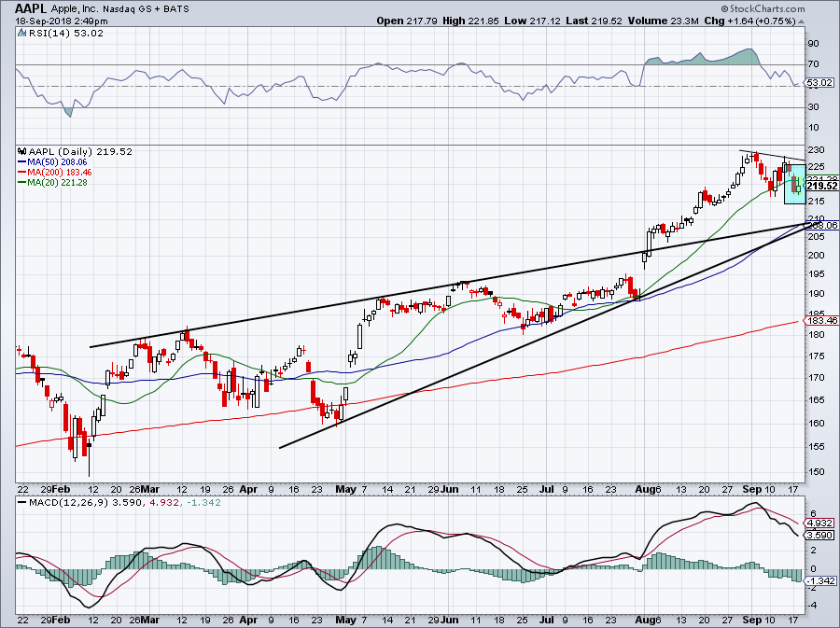Screen dimensions: 840x628
Task: Select the AAPL (Daily) 219.52 legend label
Action: pos(80,151)
